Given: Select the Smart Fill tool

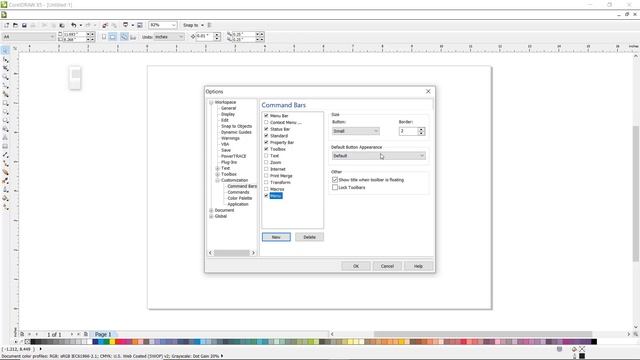Looking at the screenshot, I should coord(5,94).
